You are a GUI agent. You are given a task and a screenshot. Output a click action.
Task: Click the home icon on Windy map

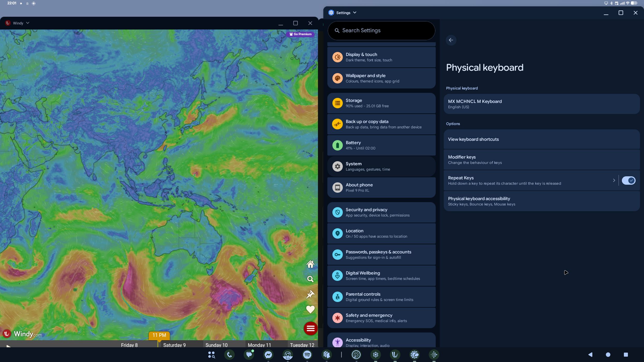[x=310, y=264]
